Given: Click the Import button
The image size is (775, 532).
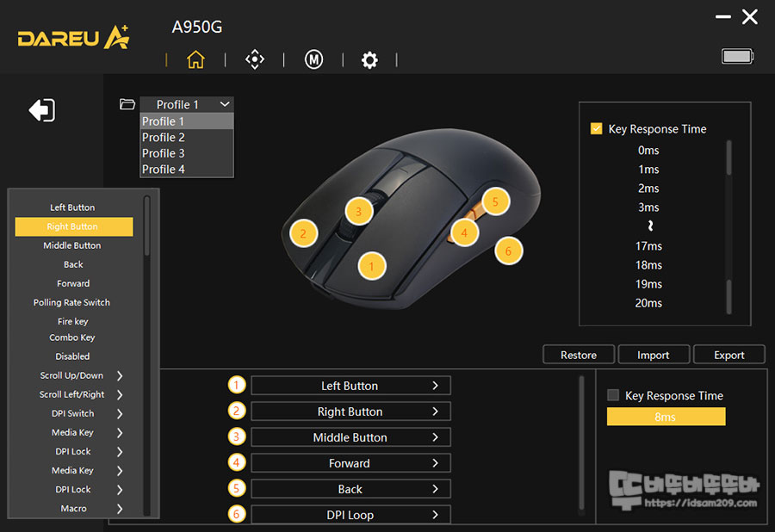Looking at the screenshot, I should pyautogui.click(x=654, y=355).
